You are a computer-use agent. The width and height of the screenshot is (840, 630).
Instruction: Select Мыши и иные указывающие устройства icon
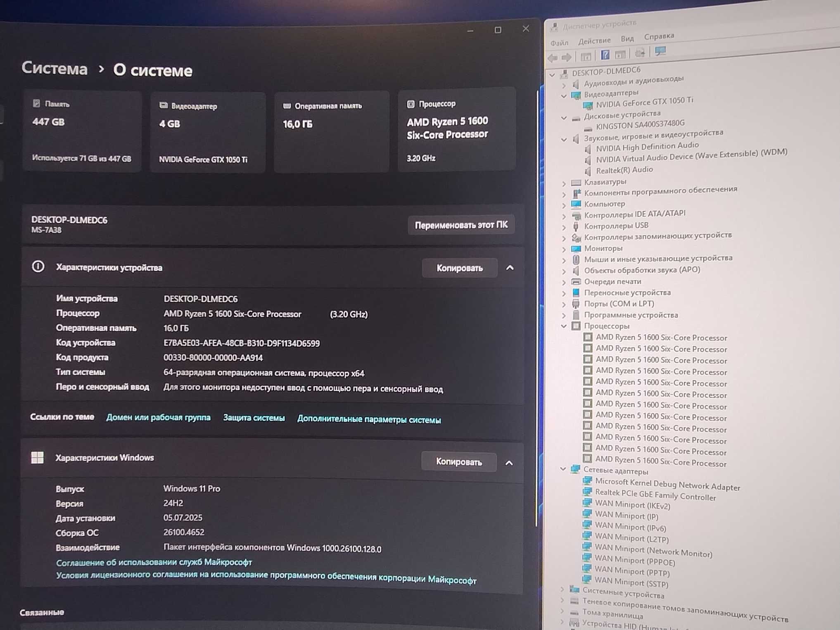click(576, 259)
